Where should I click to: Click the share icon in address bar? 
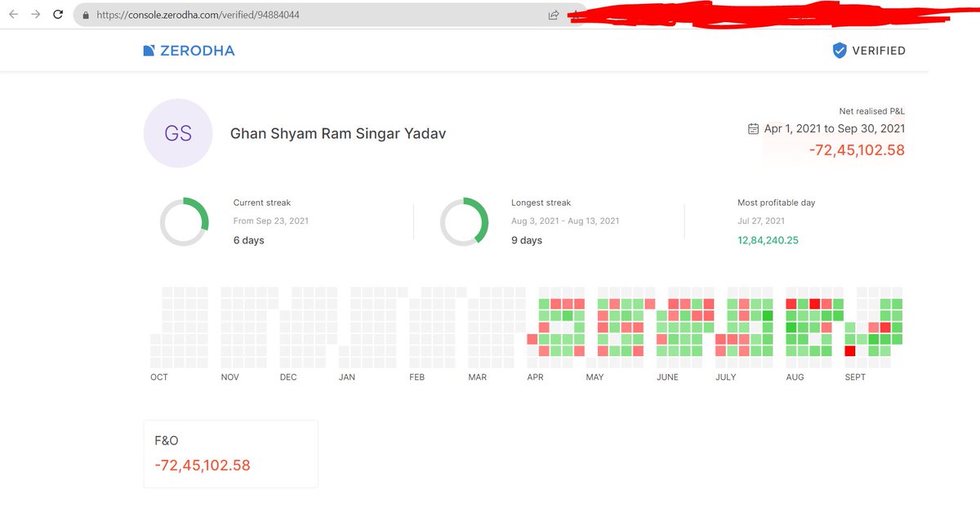(x=554, y=15)
